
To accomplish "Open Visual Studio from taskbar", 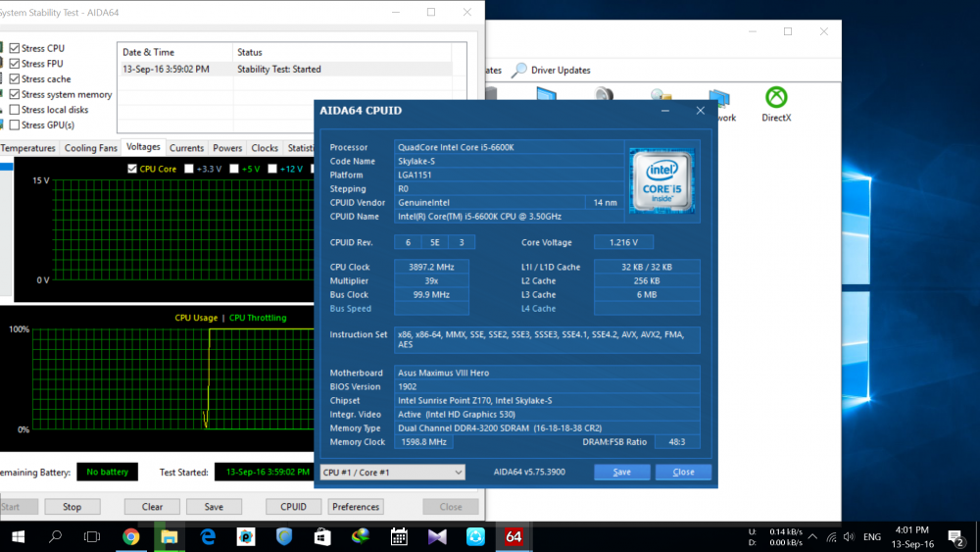I will tap(437, 536).
